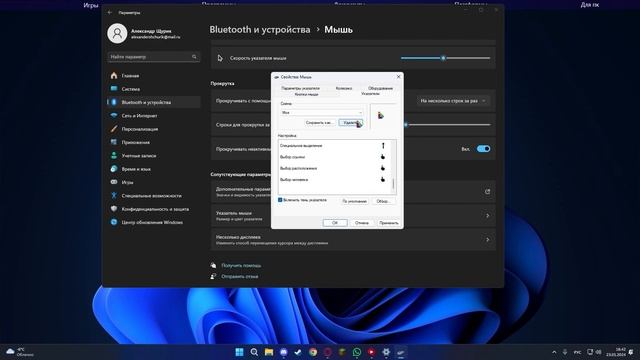Toggle the pointer shadow checkbox

pyautogui.click(x=280, y=200)
